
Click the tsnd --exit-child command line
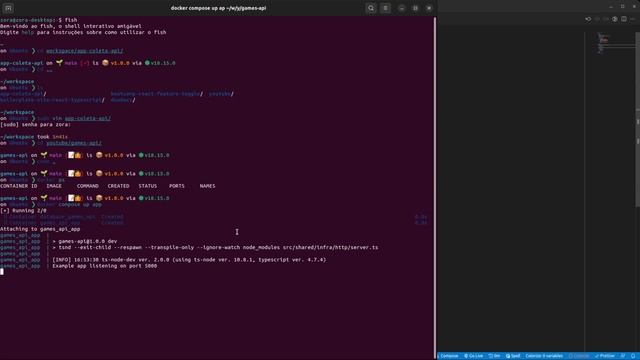click(x=215, y=247)
